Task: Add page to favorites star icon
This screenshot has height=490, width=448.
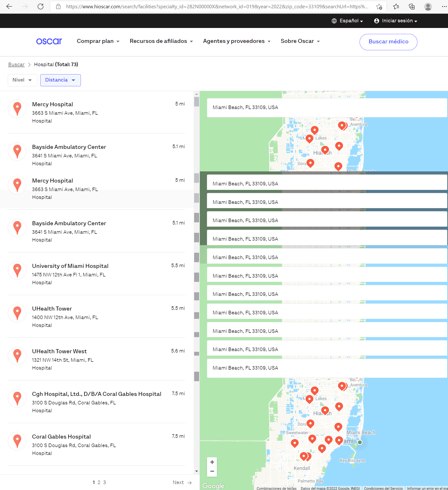Action: (x=379, y=7)
